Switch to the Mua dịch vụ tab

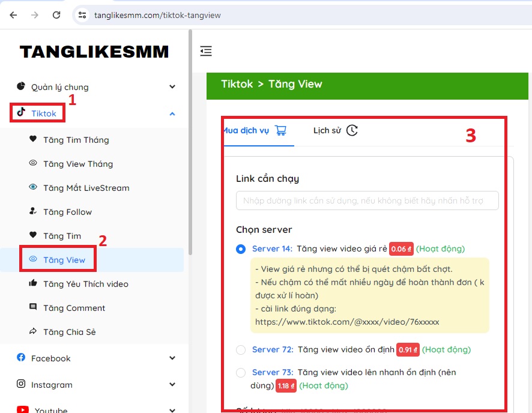click(x=255, y=131)
